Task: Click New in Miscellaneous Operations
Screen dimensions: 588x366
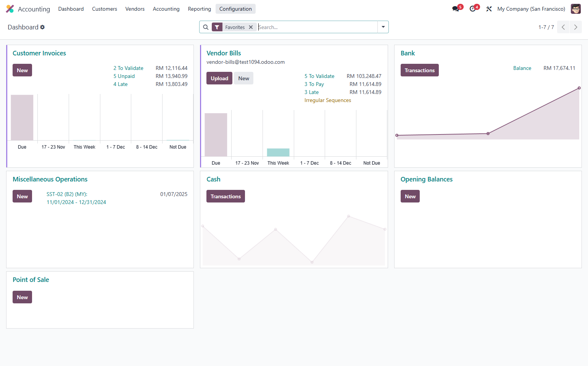Action: tap(22, 196)
